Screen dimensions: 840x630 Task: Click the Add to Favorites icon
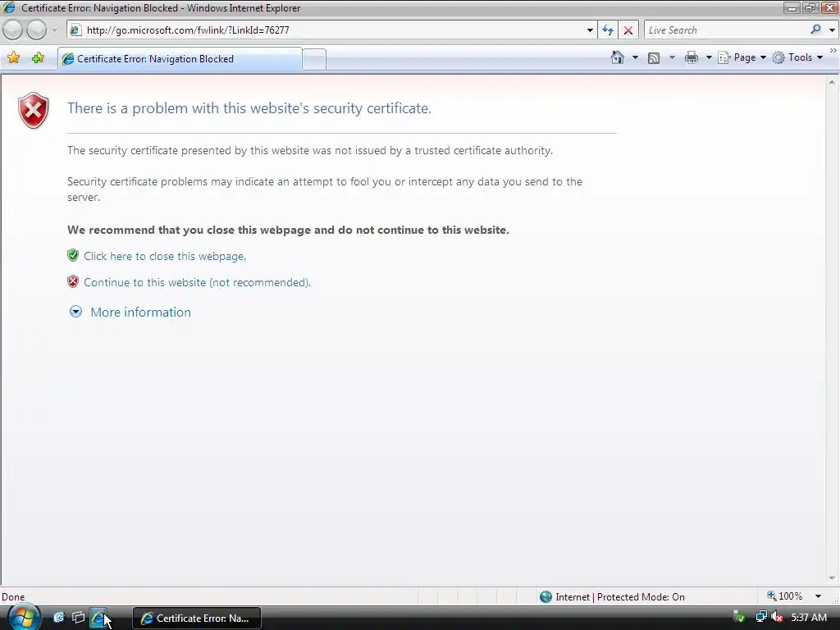point(38,58)
